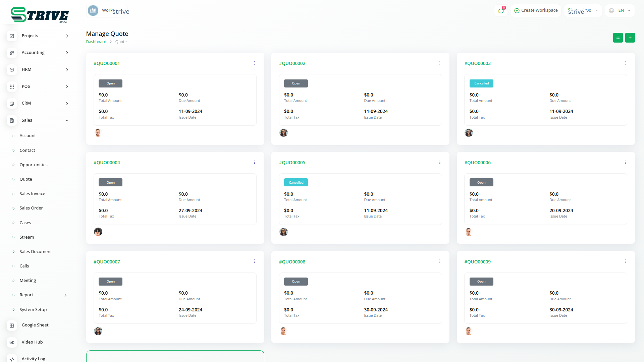The image size is (644, 362).
Task: Open three-dot menu for #QUO00009
Action: coord(625,261)
